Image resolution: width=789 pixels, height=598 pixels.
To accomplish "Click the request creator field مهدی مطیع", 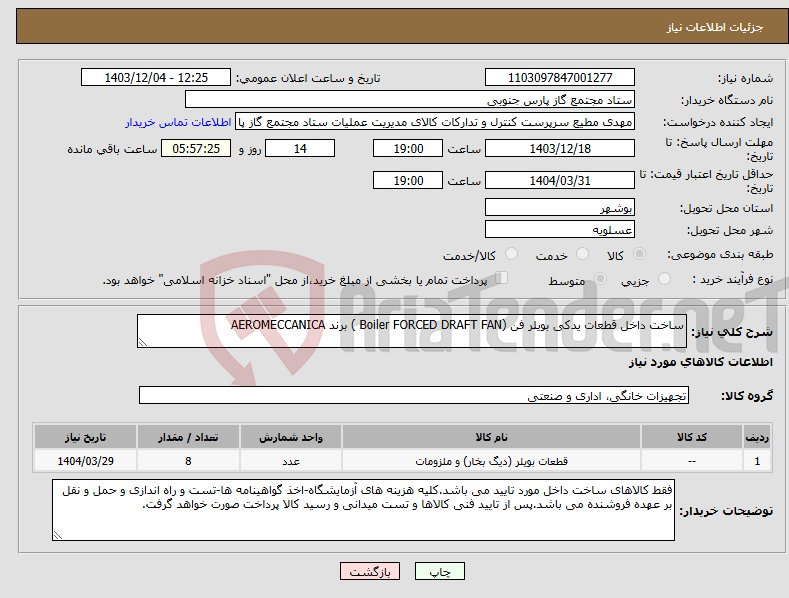I will (x=435, y=122).
